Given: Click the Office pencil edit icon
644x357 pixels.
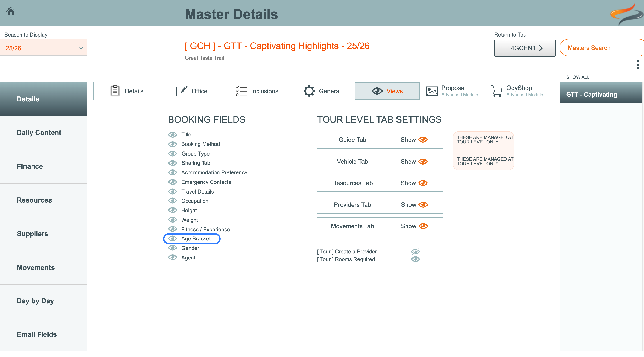Looking at the screenshot, I should click(182, 91).
